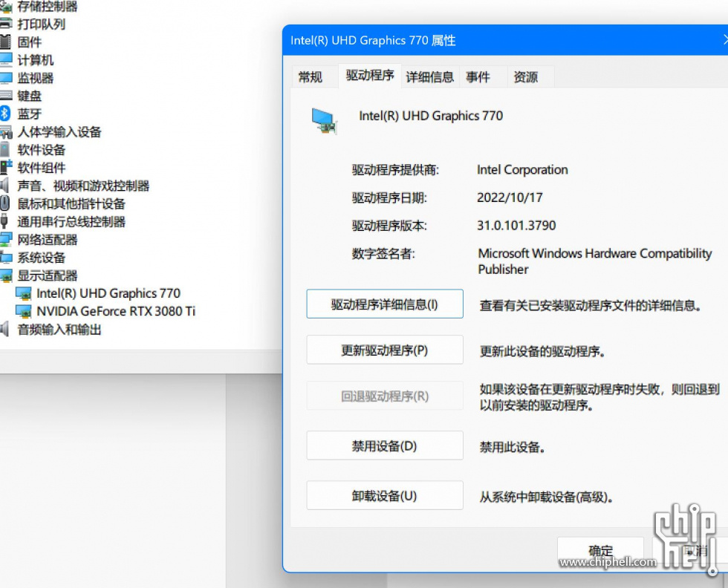
Task: Click 卸载设备(U) button
Action: [x=385, y=496]
